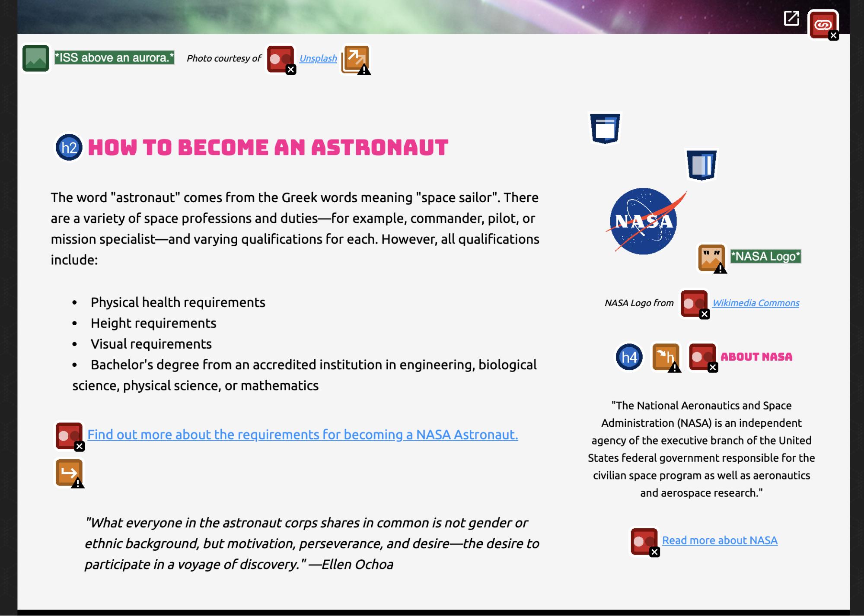Click the contrast error icon beside About NASA

702,357
